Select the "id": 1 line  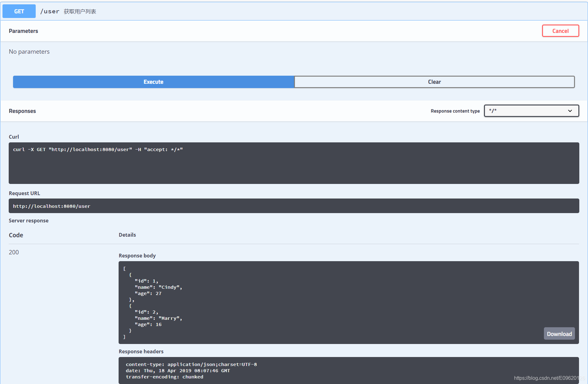click(147, 281)
